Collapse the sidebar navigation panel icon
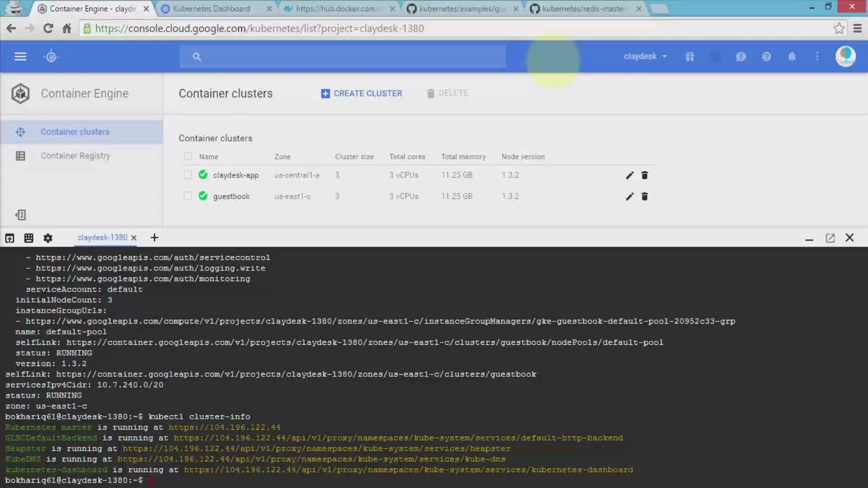This screenshot has width=868, height=488. tap(20, 215)
